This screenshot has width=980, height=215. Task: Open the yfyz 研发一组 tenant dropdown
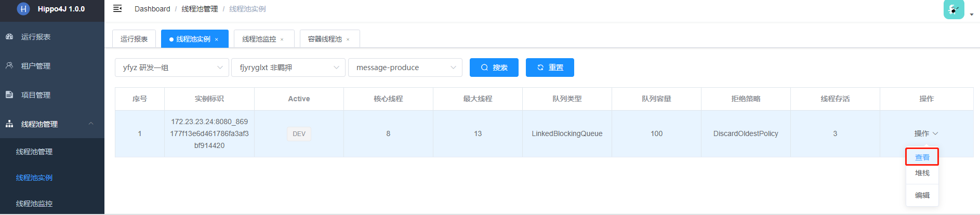click(x=172, y=68)
